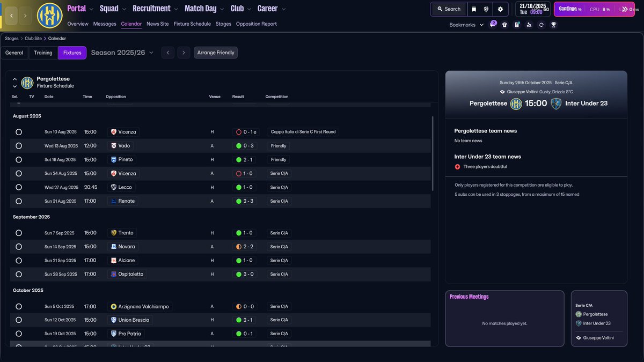
Task: Click the Arrange Friendly button
Action: point(216,53)
